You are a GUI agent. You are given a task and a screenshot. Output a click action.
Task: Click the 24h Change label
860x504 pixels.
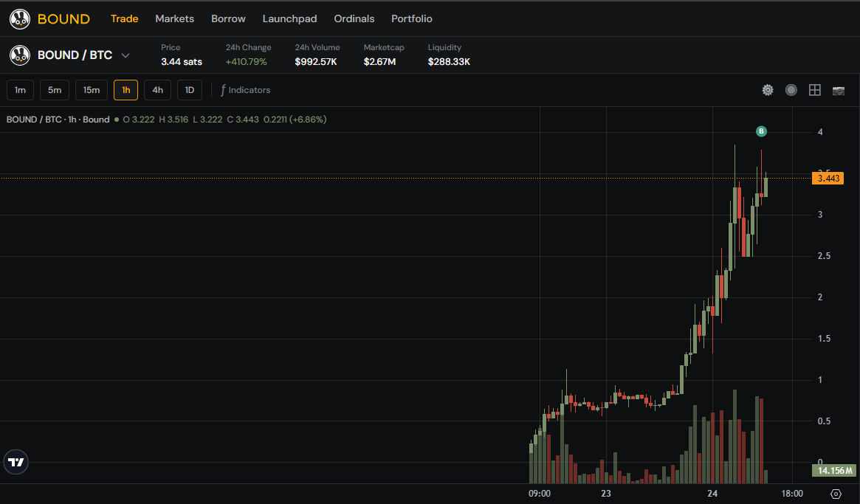(249, 48)
